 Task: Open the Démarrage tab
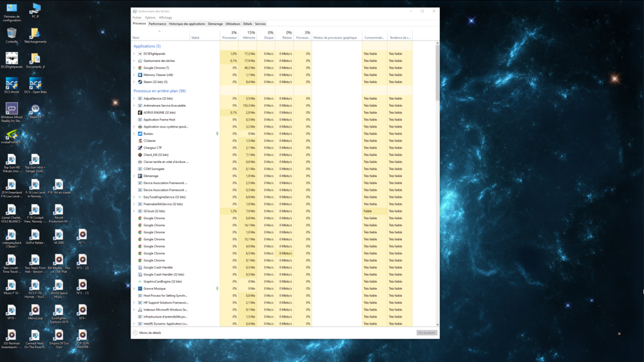pyautogui.click(x=215, y=24)
